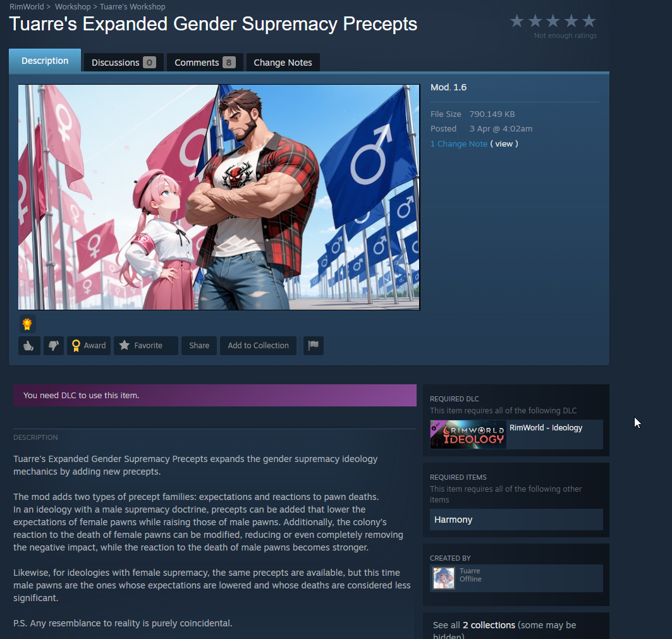Click the first rating star
This screenshot has height=639, width=672.
[x=517, y=21]
